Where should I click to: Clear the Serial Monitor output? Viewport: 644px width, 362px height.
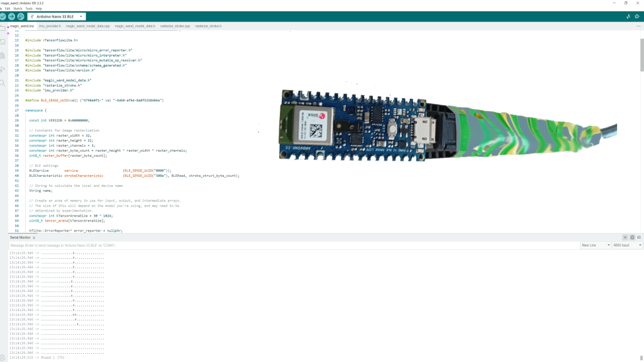point(639,237)
